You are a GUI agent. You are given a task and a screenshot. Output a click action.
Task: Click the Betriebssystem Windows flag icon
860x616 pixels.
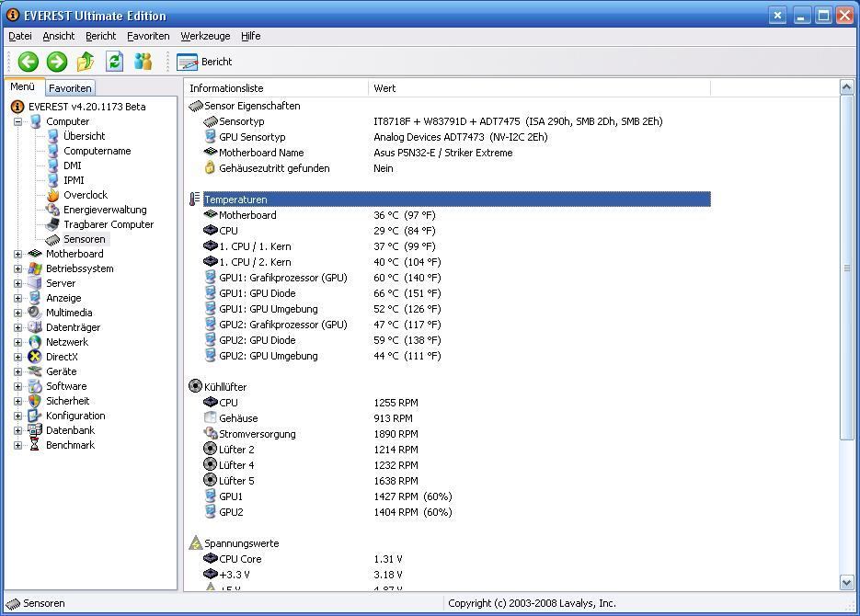(35, 268)
